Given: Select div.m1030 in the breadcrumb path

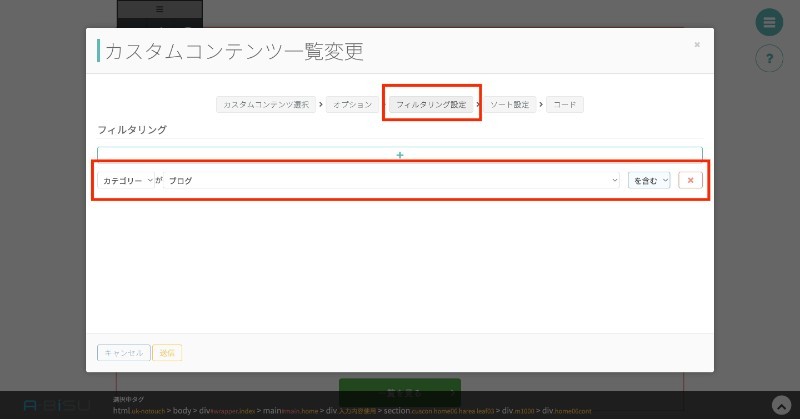Looking at the screenshot, I should (x=517, y=410).
